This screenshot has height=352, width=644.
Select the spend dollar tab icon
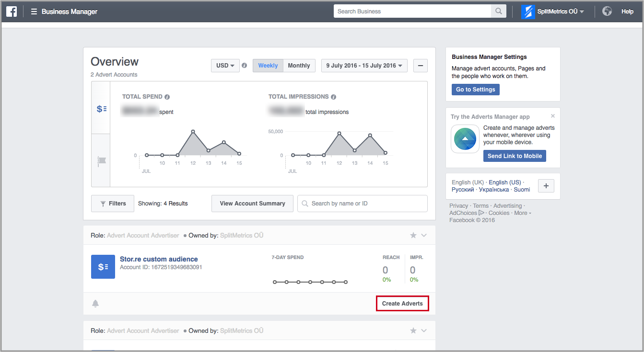click(x=101, y=109)
